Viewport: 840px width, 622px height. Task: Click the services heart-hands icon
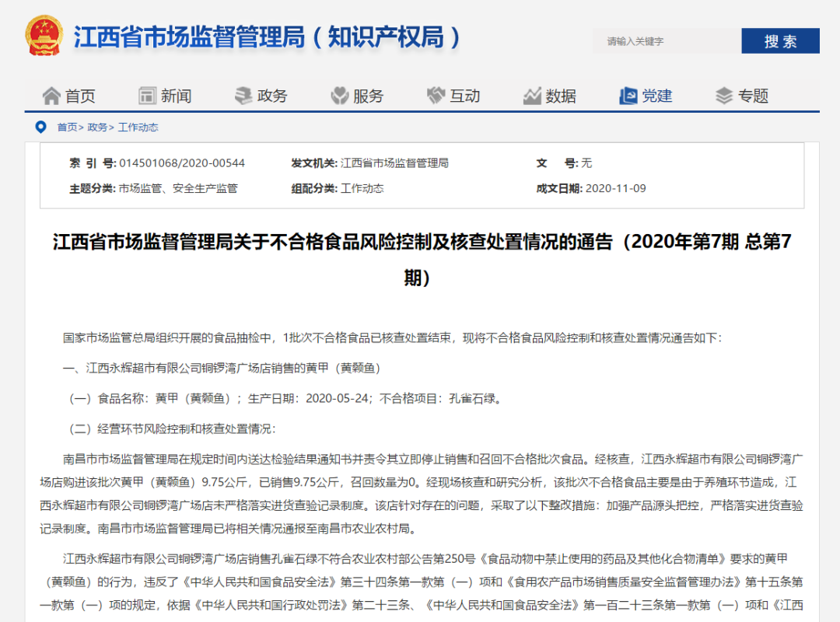340,96
